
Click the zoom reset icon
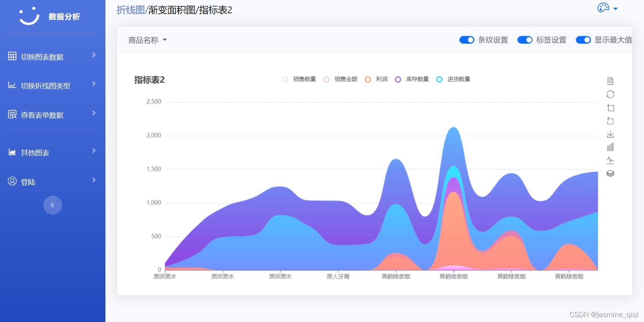[x=610, y=121]
